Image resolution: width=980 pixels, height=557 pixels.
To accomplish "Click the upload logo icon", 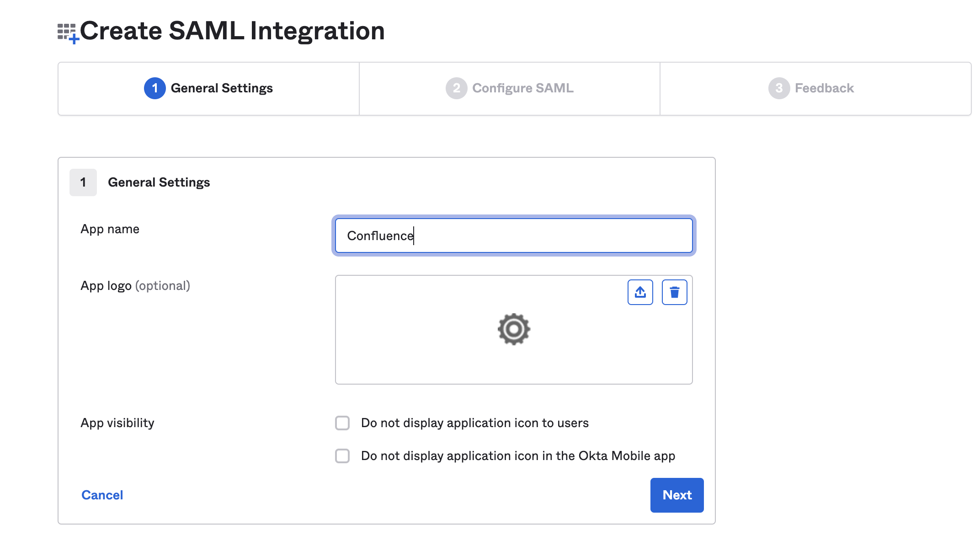I will pos(640,292).
